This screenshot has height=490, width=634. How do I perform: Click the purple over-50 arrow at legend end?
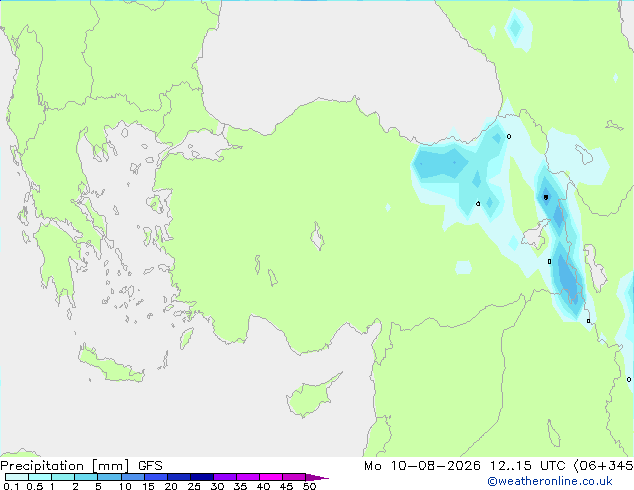coord(317,477)
